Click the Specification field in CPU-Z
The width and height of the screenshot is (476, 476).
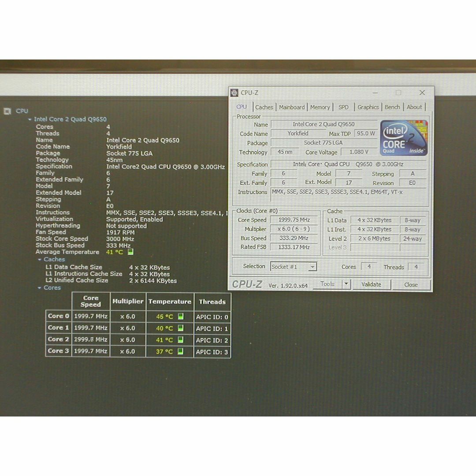click(x=348, y=164)
